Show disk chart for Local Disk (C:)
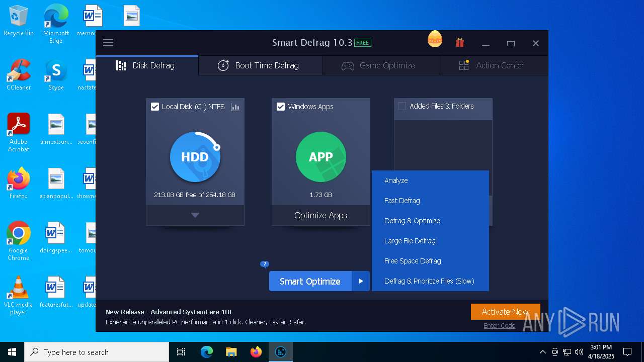644x362 pixels. 235,107
